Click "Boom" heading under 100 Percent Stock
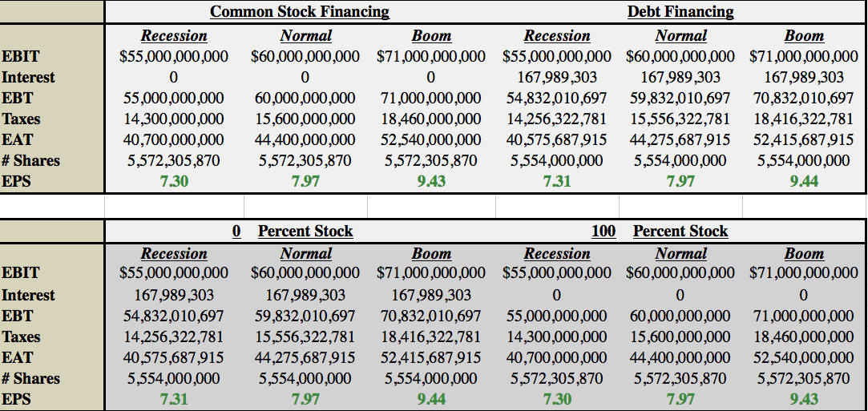Viewport: 868px width, 411px height. click(x=804, y=254)
